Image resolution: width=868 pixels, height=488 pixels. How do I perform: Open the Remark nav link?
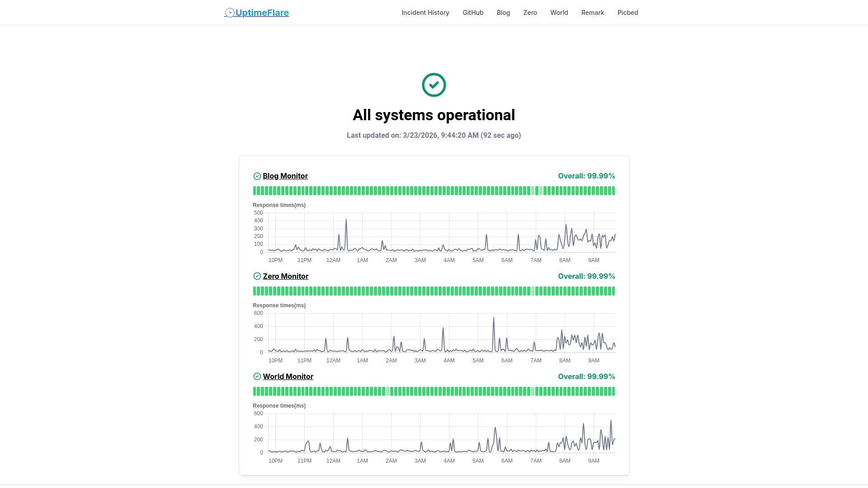tap(593, 13)
